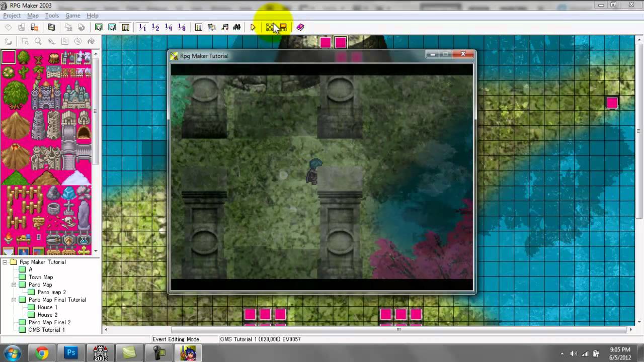
Task: Choose the Rectangle drawing tool
Action: (x=64, y=42)
